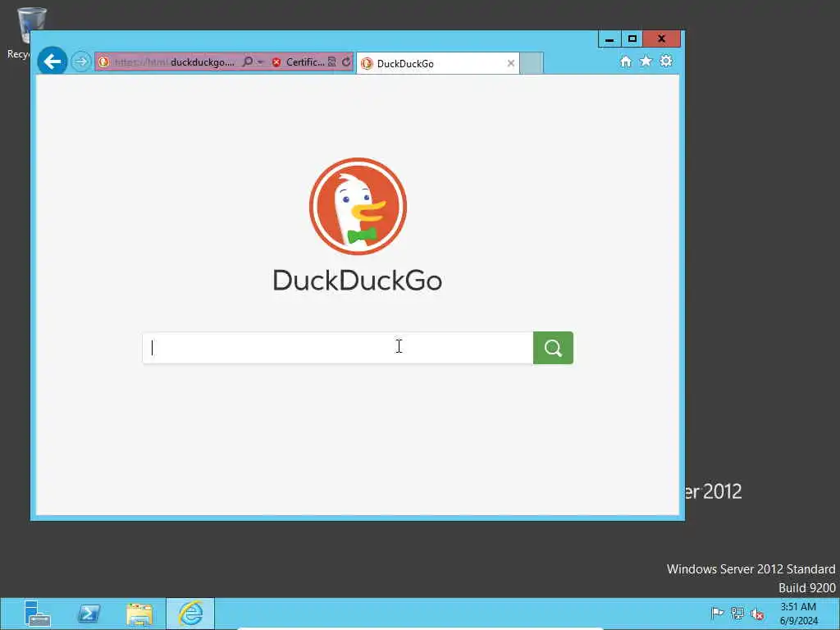
Task: Open the Action Center flag icon
Action: (x=717, y=614)
